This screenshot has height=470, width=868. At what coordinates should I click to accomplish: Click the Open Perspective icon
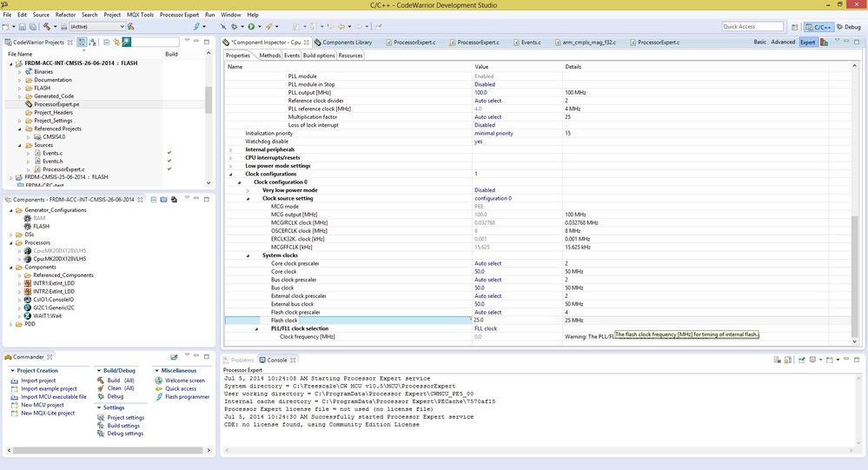tap(797, 27)
